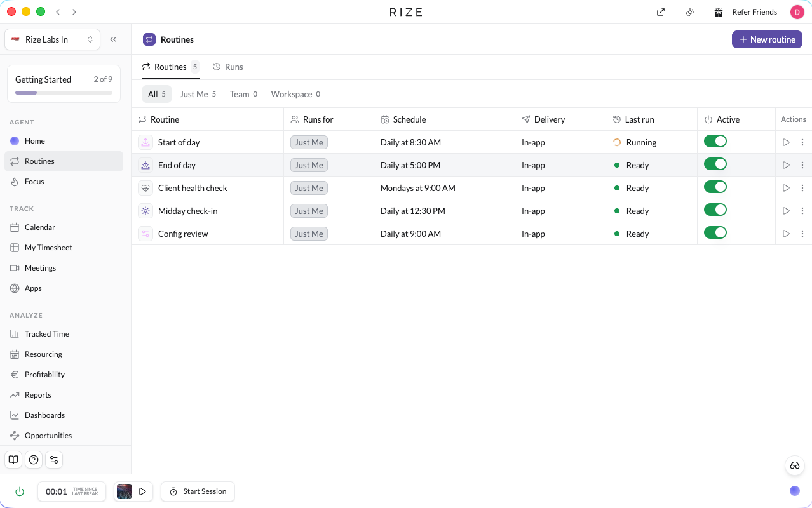This screenshot has width=812, height=508.
Task: Open the external link icon in title bar
Action: (x=661, y=12)
